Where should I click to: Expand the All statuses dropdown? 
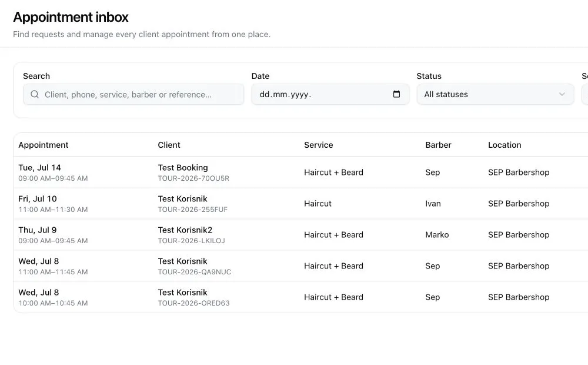495,94
